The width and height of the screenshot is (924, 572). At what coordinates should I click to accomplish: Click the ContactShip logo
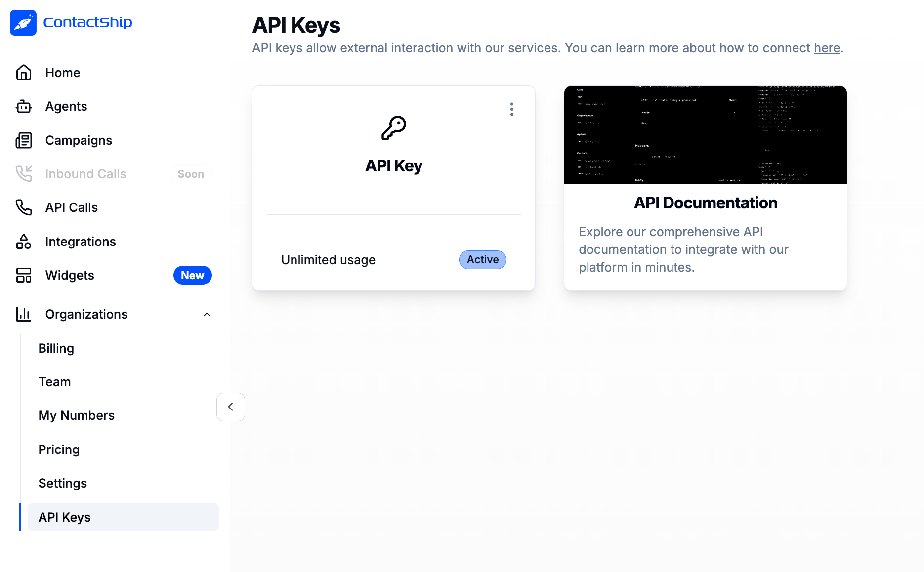pyautogui.click(x=71, y=22)
